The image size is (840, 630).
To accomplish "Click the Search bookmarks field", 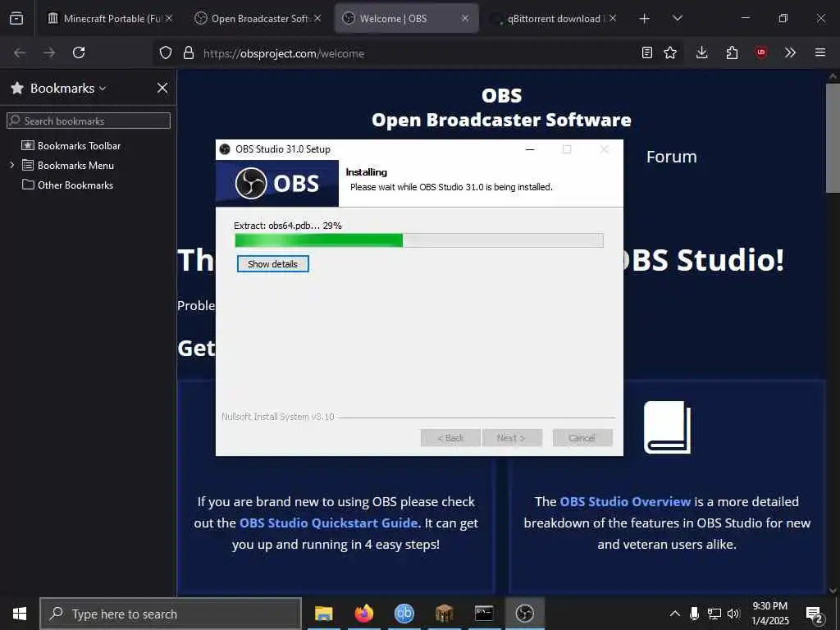I will 89,121.
